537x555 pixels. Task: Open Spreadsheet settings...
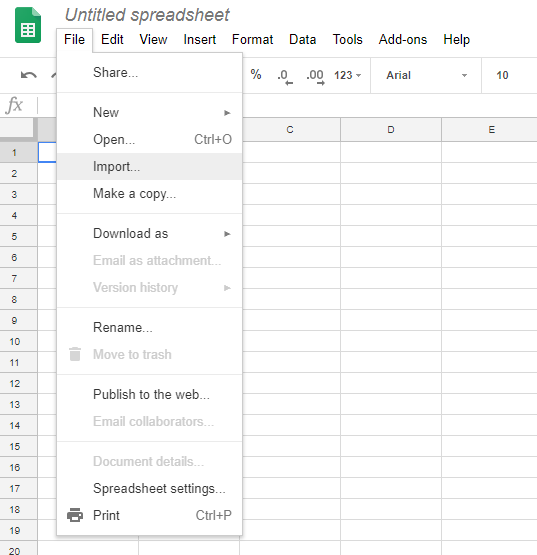point(149,488)
